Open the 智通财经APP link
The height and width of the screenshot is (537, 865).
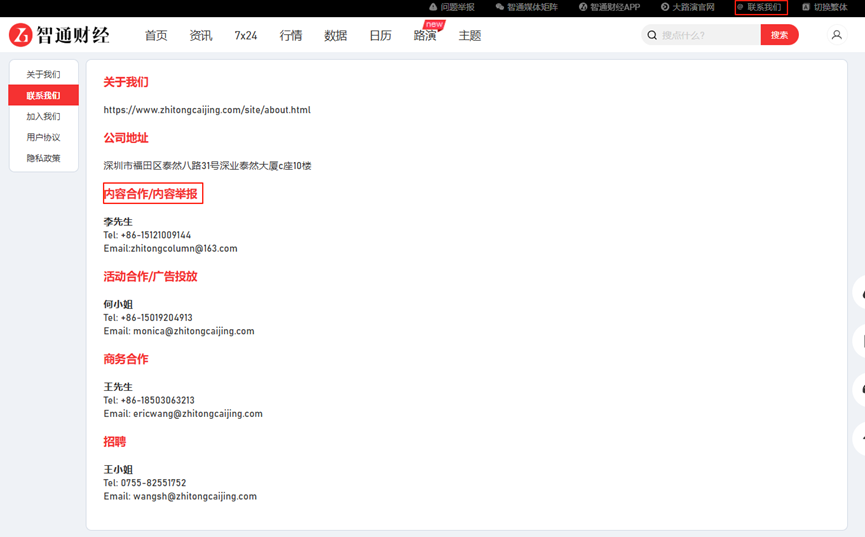tap(609, 7)
